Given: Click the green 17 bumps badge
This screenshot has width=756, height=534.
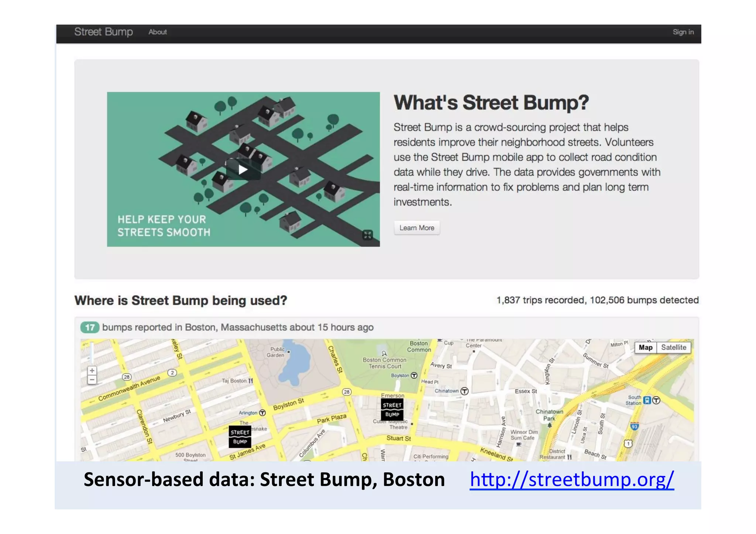Looking at the screenshot, I should (x=90, y=327).
